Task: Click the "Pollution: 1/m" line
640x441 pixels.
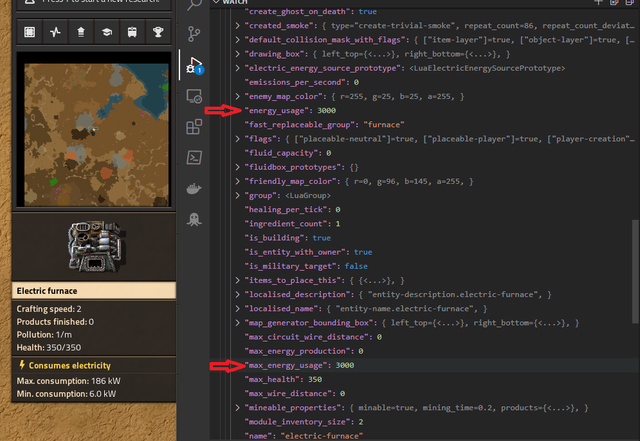Action: 44,335
